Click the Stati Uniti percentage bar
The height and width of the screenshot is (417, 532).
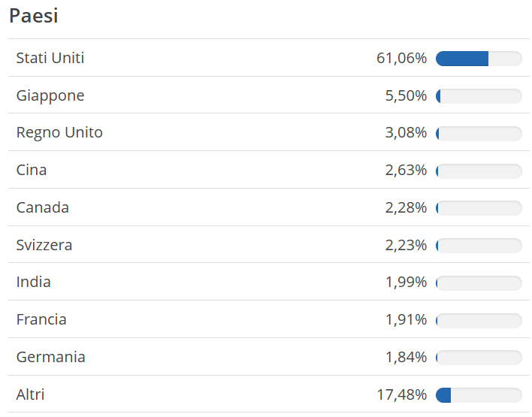coord(479,59)
